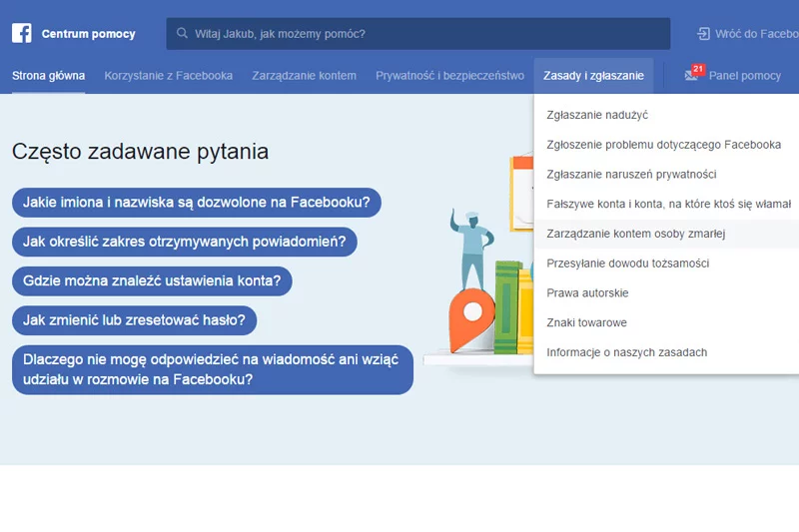Viewport: 799px width, 532px height.
Task: Click 'Gdzie można znaleźć ustawienia konta?' button
Action: [x=152, y=281]
